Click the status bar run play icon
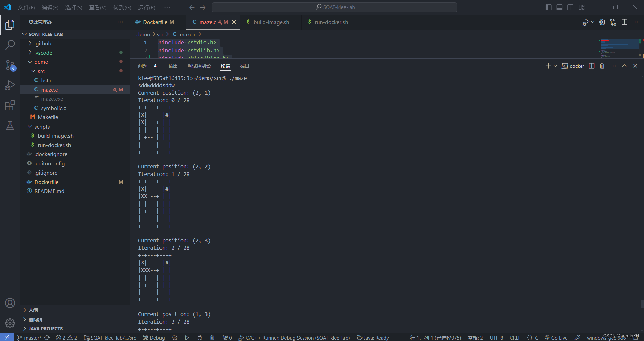The height and width of the screenshot is (341, 644). [187, 338]
